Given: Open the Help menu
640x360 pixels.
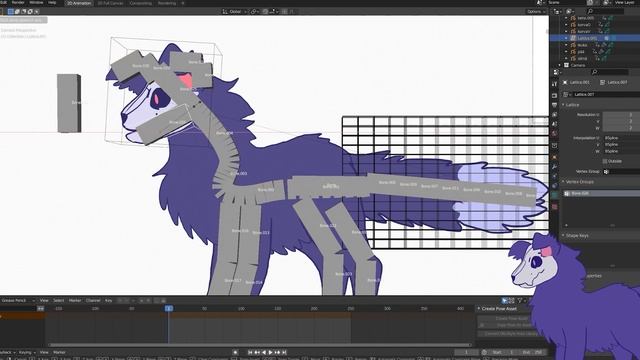Looking at the screenshot, I should (x=52, y=2).
